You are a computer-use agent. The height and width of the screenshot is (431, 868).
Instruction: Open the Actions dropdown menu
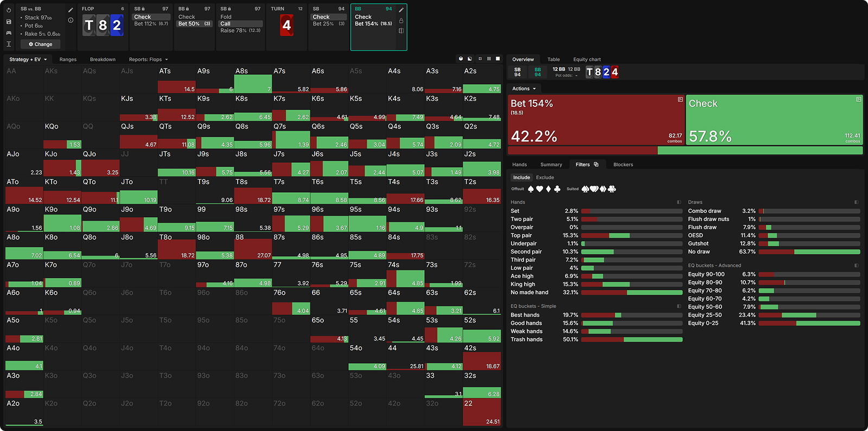[x=524, y=88]
